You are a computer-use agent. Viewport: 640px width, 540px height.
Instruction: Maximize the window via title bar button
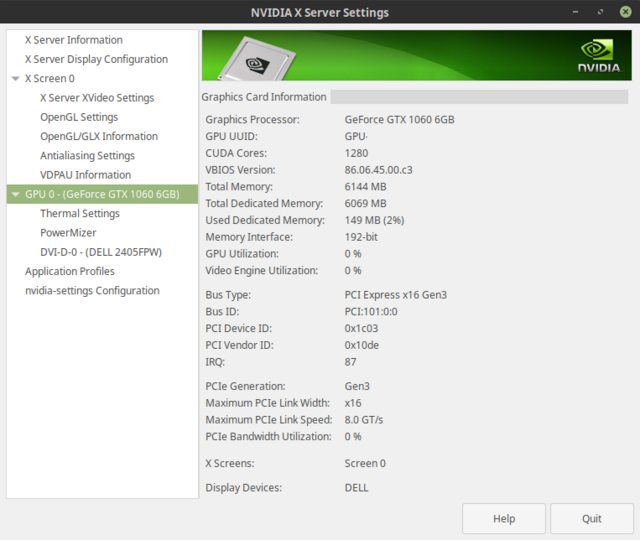pyautogui.click(x=600, y=12)
